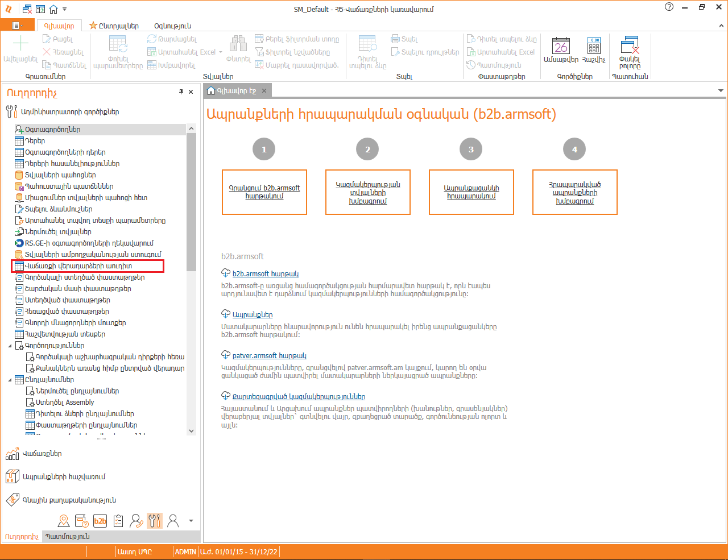Open the orange application menu button

click(17, 26)
